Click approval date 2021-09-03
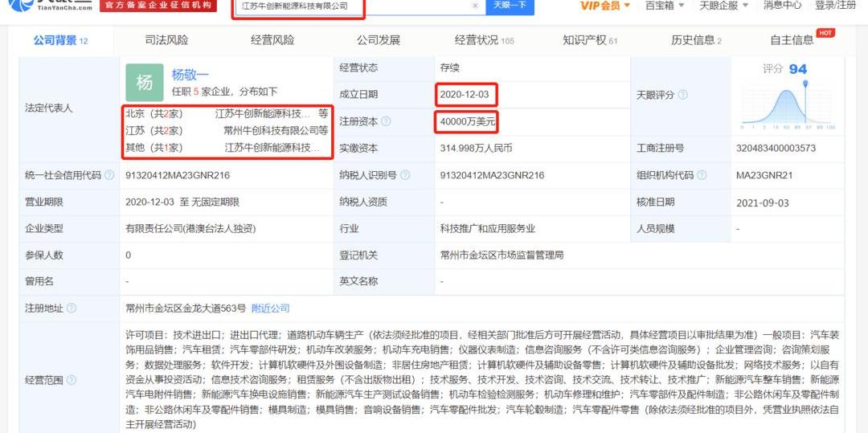This screenshot has height=433, width=868. 762,202
